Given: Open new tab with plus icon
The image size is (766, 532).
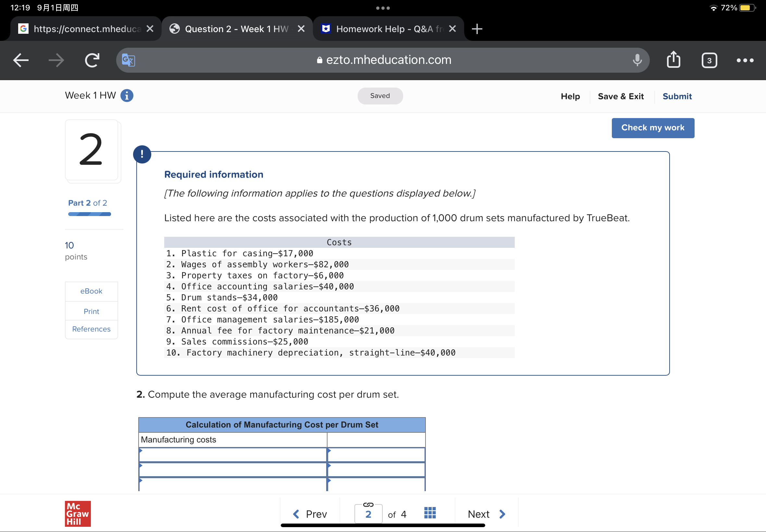Looking at the screenshot, I should pos(477,29).
